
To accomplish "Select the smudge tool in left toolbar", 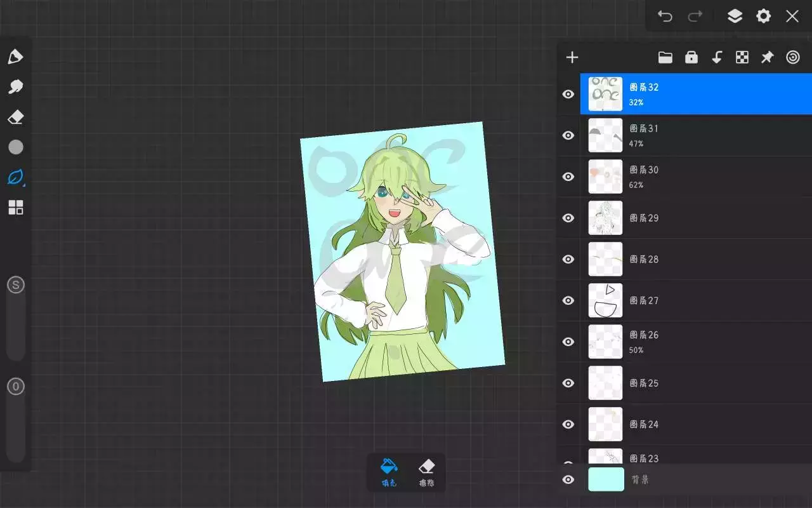I will coord(15,87).
